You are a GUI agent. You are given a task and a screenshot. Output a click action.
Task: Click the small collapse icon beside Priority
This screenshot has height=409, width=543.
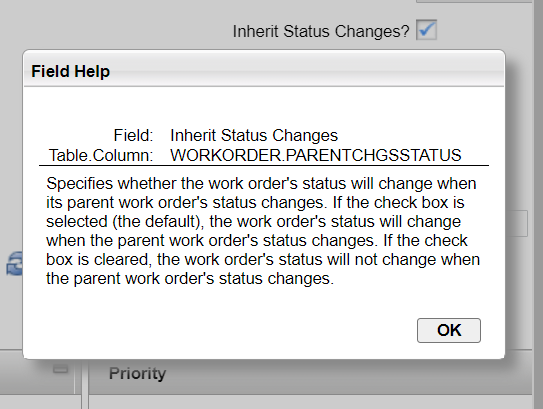[60, 370]
